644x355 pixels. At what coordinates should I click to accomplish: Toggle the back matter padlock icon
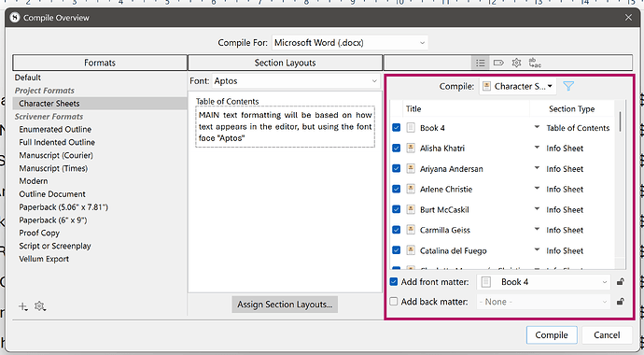pyautogui.click(x=620, y=302)
